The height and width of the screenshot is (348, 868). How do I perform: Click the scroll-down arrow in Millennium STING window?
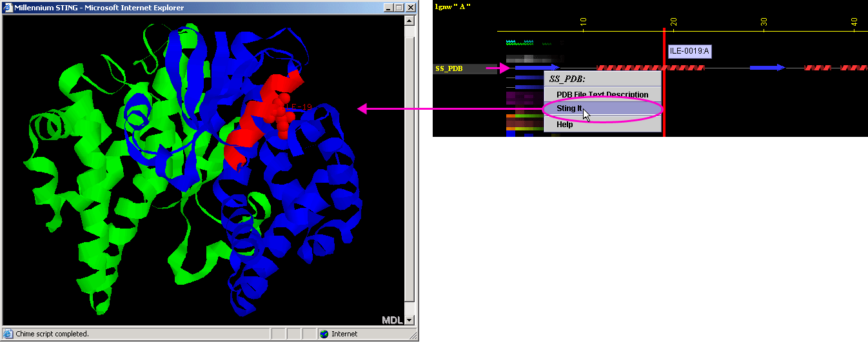coord(409,320)
